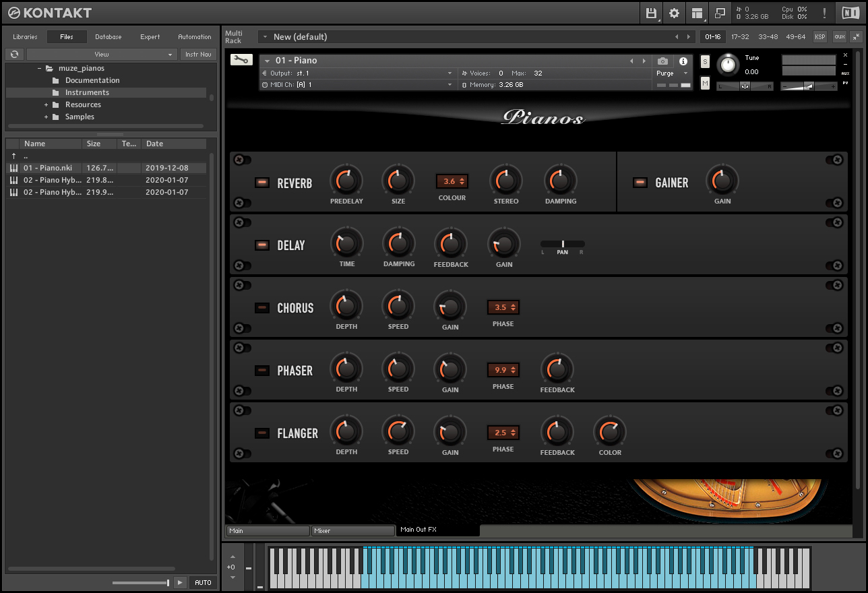
Task: Click the exclamation panic button
Action: (824, 13)
